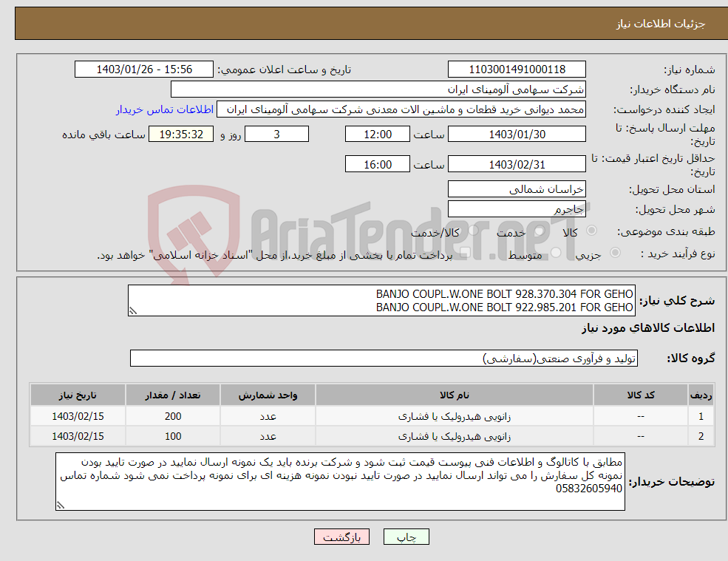Click the quantity cell 200
Viewport: 728px width, 561px height.
point(173,416)
